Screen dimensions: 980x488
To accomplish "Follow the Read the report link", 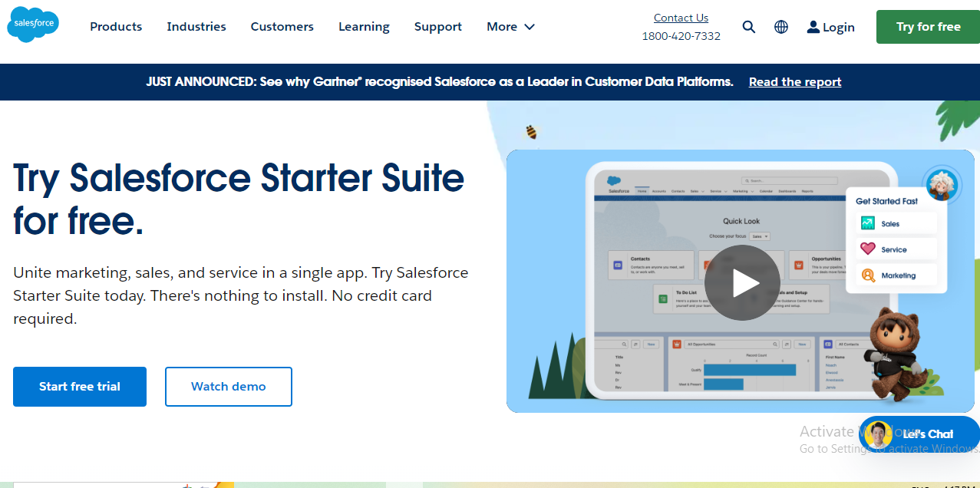I will point(795,82).
